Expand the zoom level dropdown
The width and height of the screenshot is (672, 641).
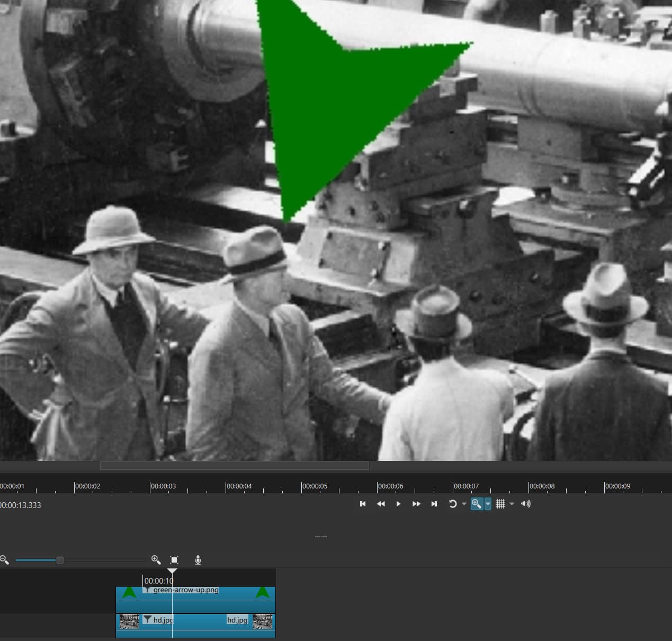488,504
